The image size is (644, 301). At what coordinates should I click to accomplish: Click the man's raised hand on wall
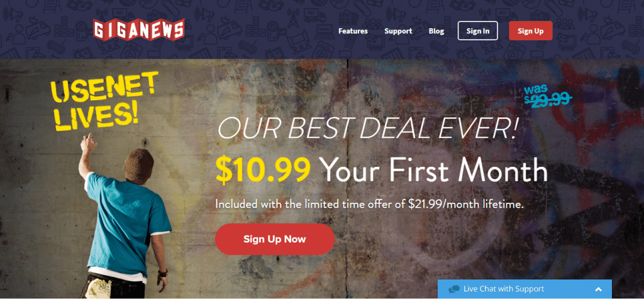(x=89, y=142)
